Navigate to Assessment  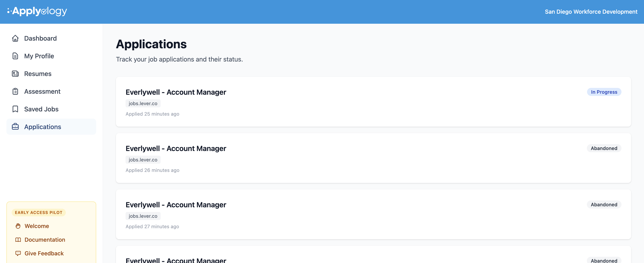(x=51, y=91)
